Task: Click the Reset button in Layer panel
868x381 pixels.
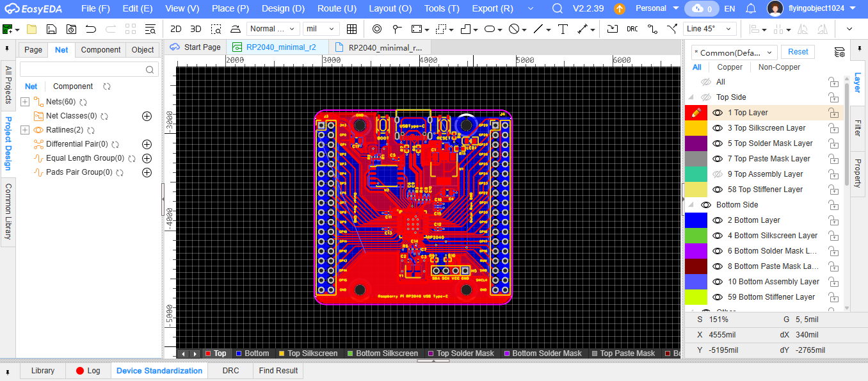Action: click(x=798, y=52)
